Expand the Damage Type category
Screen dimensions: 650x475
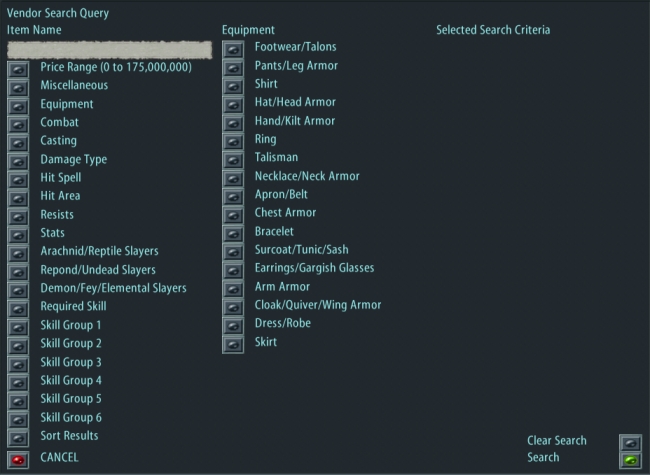(18, 162)
